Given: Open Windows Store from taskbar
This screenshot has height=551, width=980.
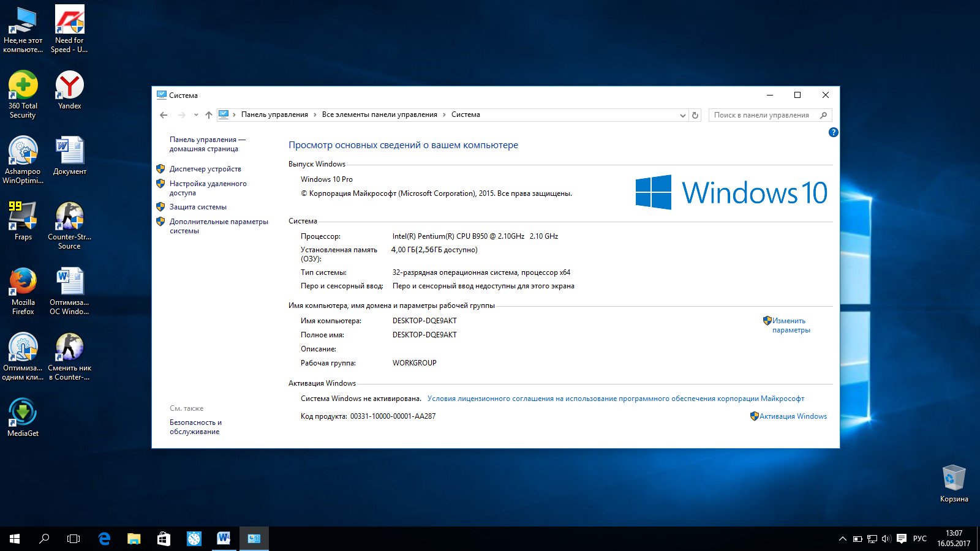Looking at the screenshot, I should click(x=164, y=539).
